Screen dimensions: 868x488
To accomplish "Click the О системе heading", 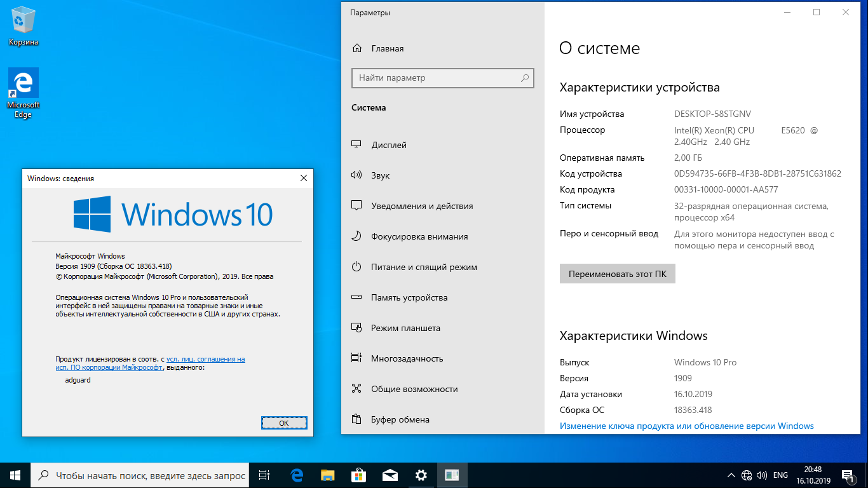I will pos(599,48).
